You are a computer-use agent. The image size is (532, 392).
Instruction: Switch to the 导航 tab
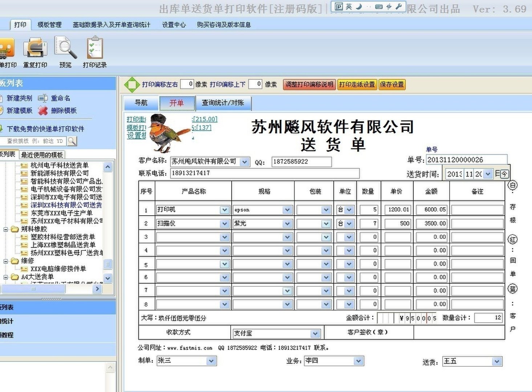point(141,103)
